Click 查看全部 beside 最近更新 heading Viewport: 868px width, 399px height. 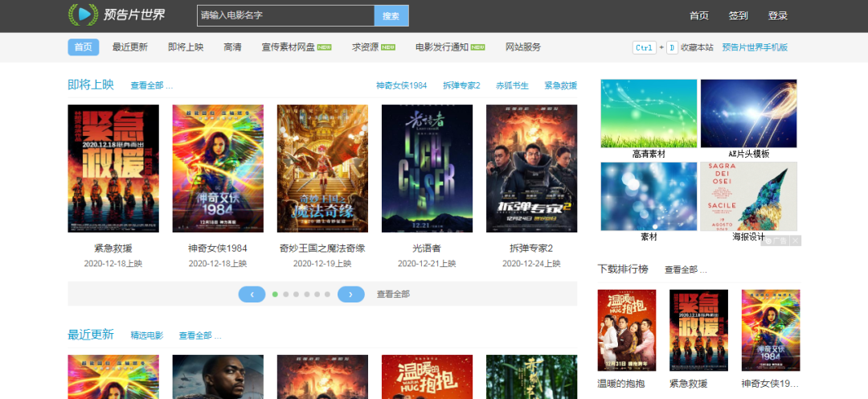point(200,335)
